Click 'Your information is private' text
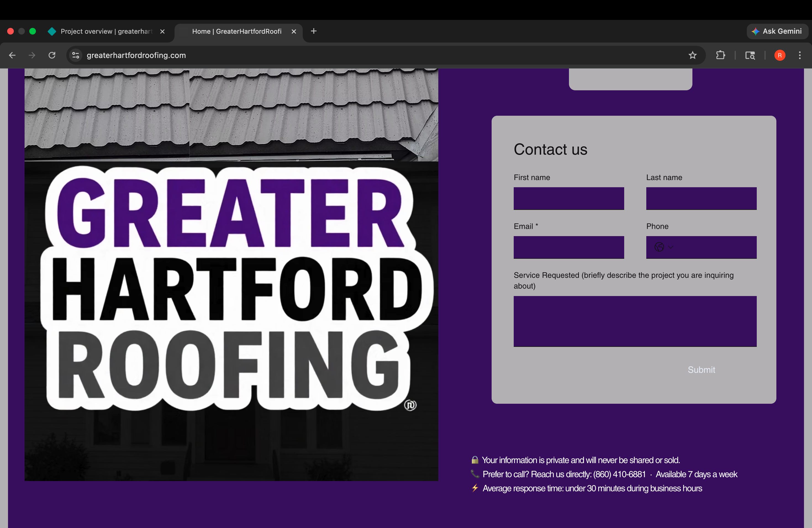The height and width of the screenshot is (528, 812). (581, 460)
